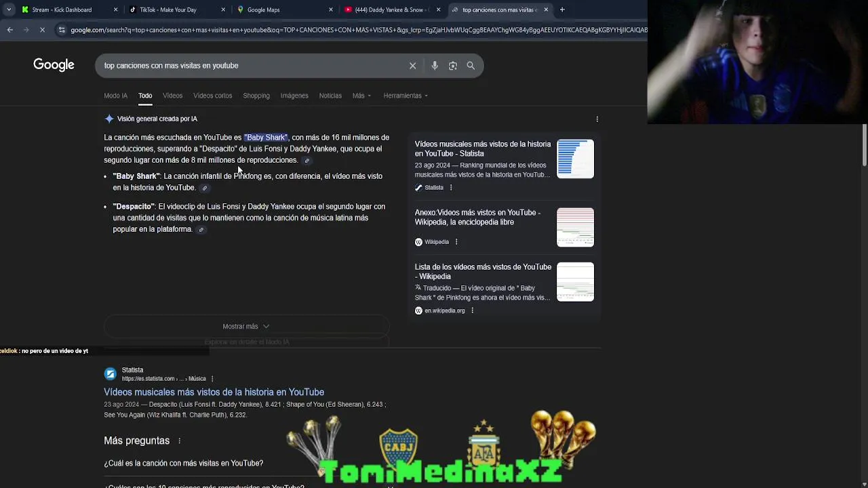Select the Videos cortos search filter
The width and height of the screenshot is (868, 488).
(x=212, y=96)
